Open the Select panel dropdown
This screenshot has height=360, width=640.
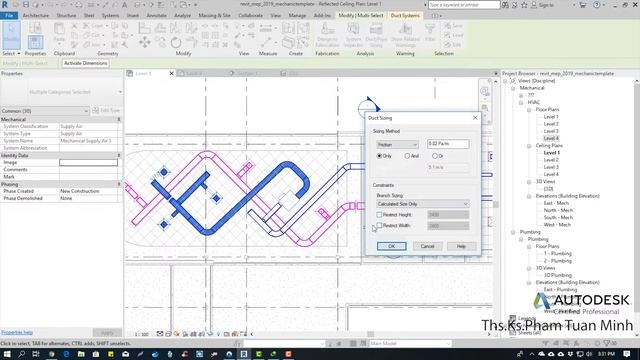coord(11,53)
